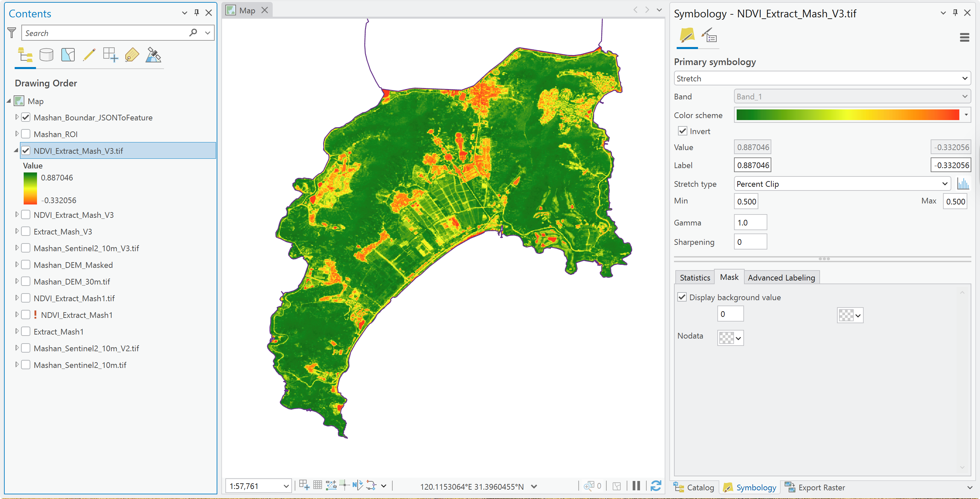Select the Map view tab
The width and height of the screenshot is (980, 499).
tap(247, 11)
